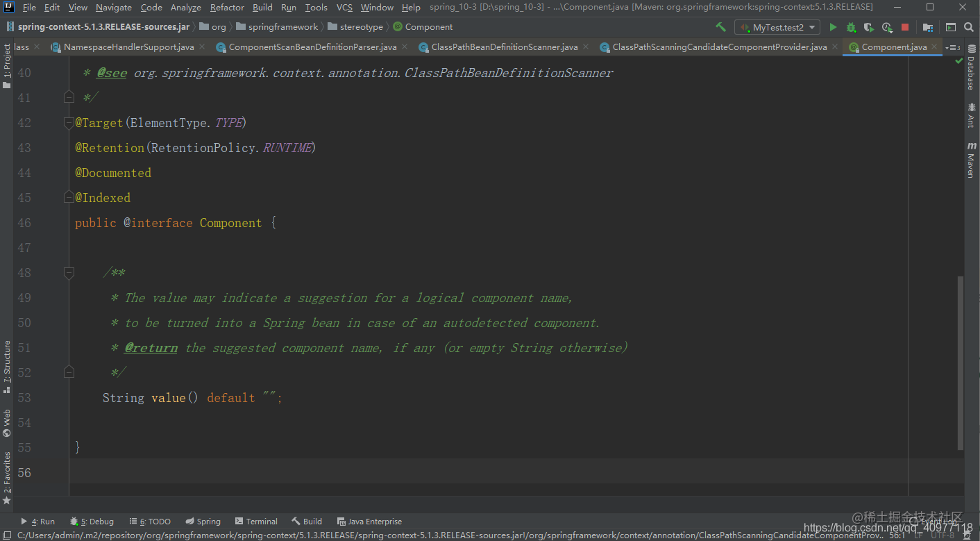Collapse the javadoc comment fold at line 48
The image size is (980, 541).
coord(69,273)
